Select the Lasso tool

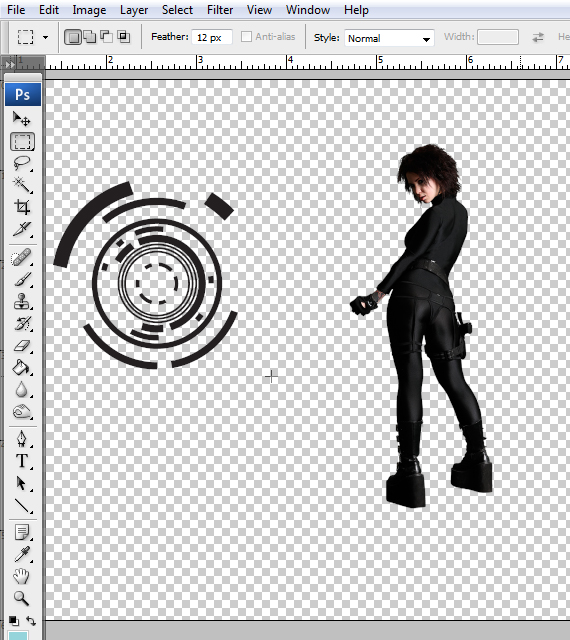(22, 163)
